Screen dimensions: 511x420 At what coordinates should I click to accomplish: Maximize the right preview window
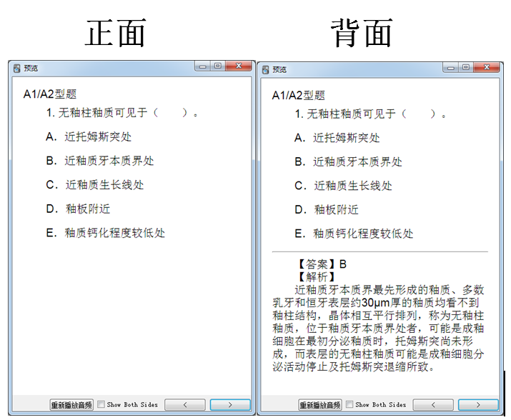[467, 67]
